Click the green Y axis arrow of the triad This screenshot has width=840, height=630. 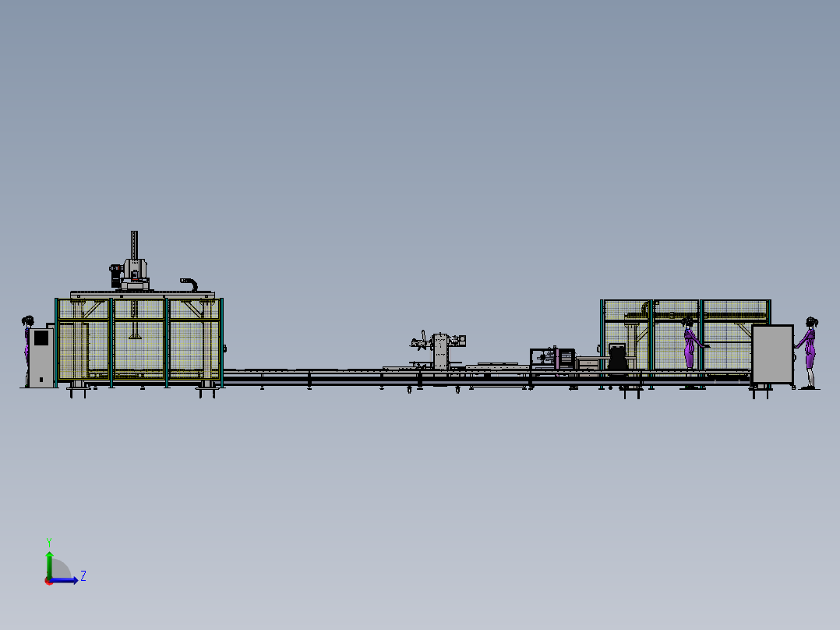[49, 565]
